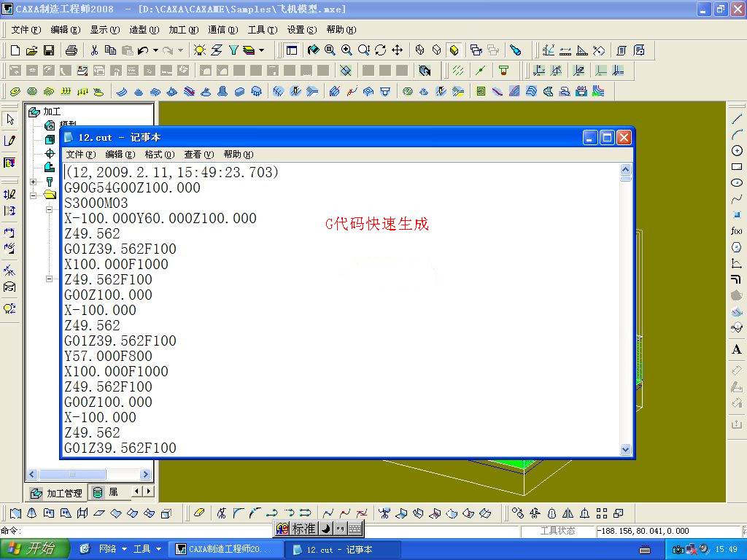Click the rotate view circular arrows icon
Image resolution: width=747 pixels, height=560 pixels.
pyautogui.click(x=380, y=50)
